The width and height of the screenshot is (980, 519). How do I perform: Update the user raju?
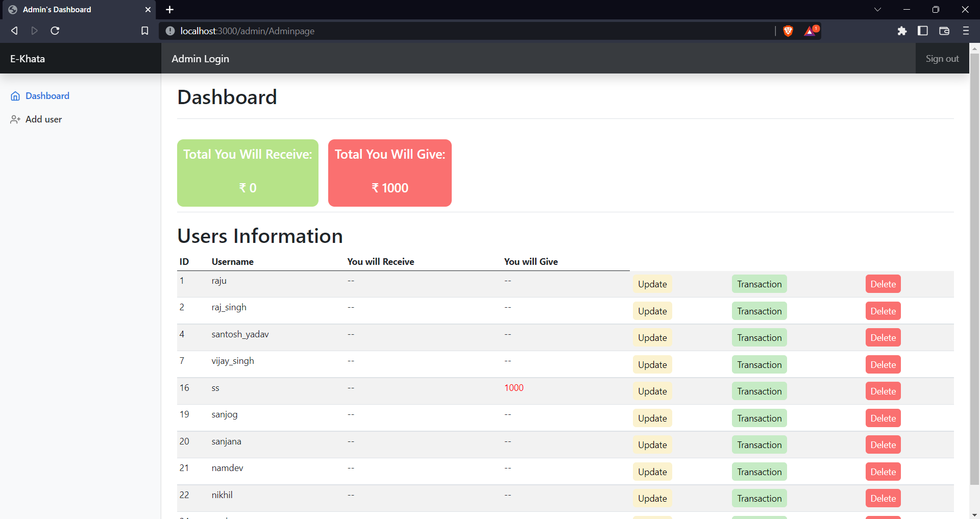tap(652, 284)
